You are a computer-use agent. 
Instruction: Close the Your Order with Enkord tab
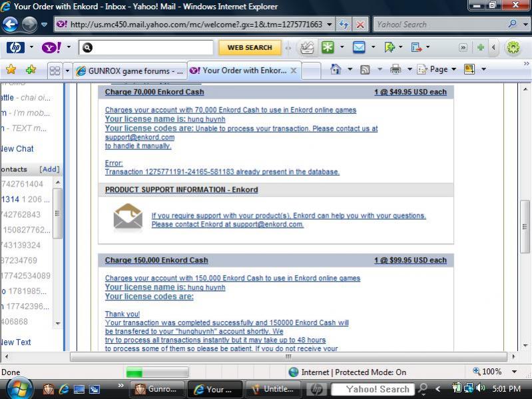click(294, 70)
